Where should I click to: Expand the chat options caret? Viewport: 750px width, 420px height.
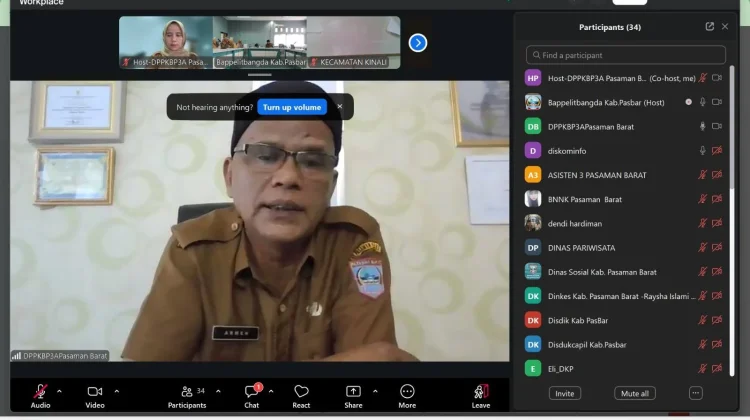coord(271,391)
